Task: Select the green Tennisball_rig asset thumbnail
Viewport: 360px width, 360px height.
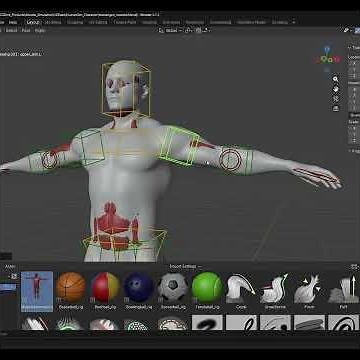Action: 207,291
